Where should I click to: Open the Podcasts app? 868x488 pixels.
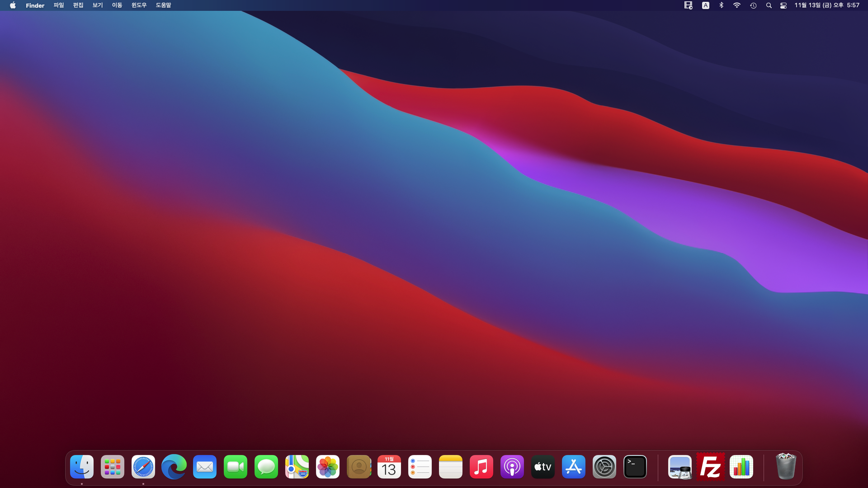[512, 467]
